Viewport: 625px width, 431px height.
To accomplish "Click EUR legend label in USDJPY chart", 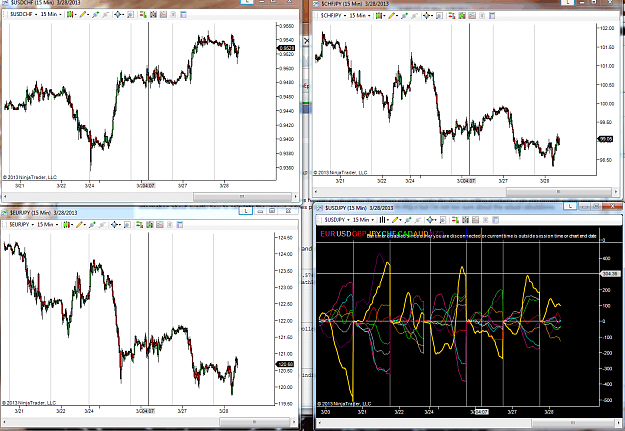I will [328, 234].
